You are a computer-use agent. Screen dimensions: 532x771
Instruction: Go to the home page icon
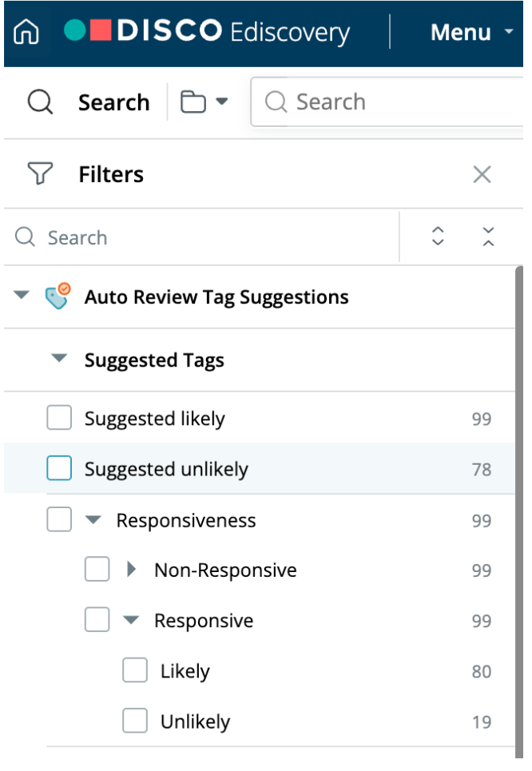tap(26, 33)
